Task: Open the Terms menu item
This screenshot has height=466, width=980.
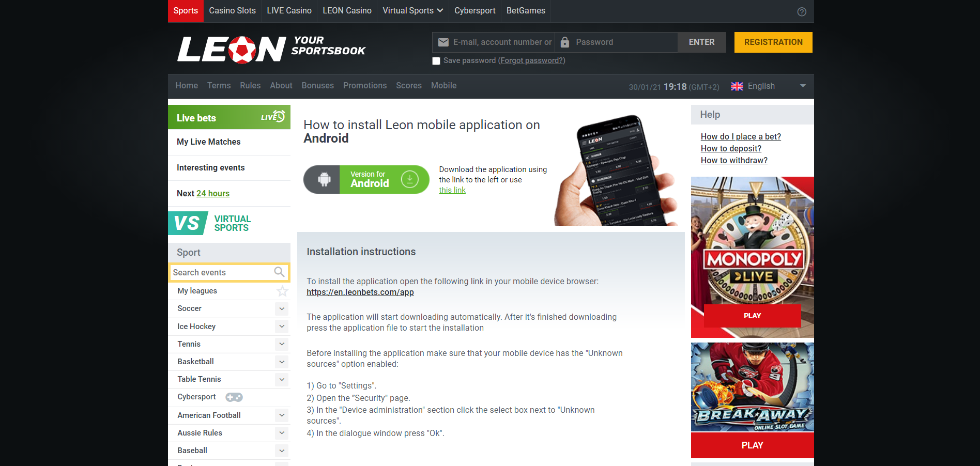Action: tap(219, 86)
